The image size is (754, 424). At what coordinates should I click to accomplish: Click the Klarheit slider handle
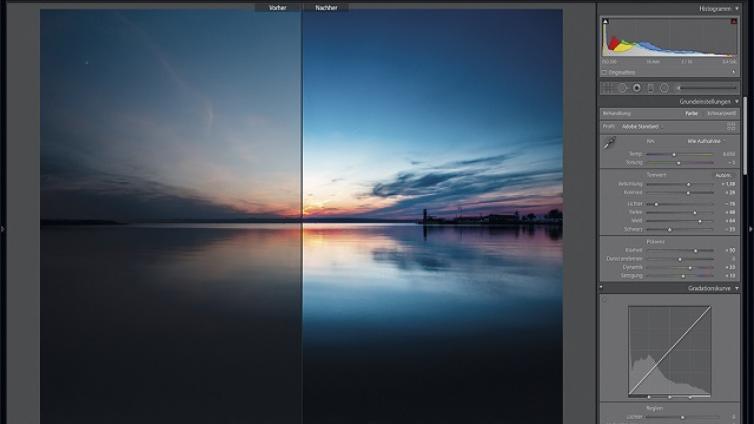[x=695, y=250]
